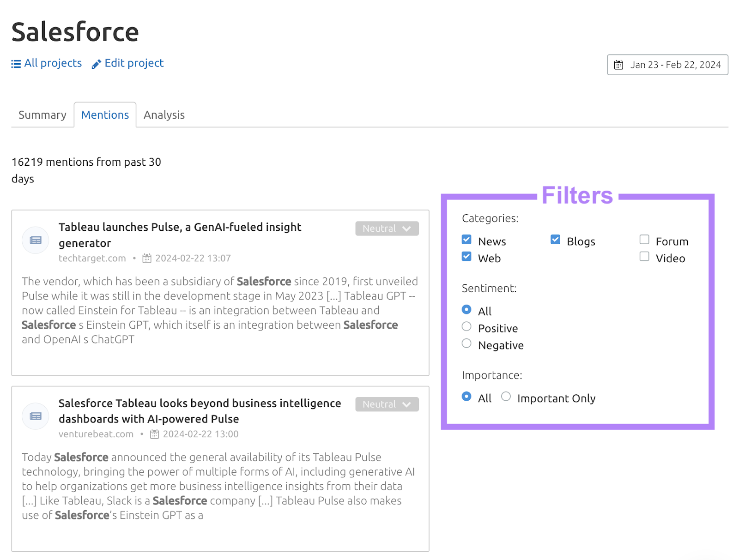Click the list icon beside All projects
The image size is (739, 560).
pos(16,64)
